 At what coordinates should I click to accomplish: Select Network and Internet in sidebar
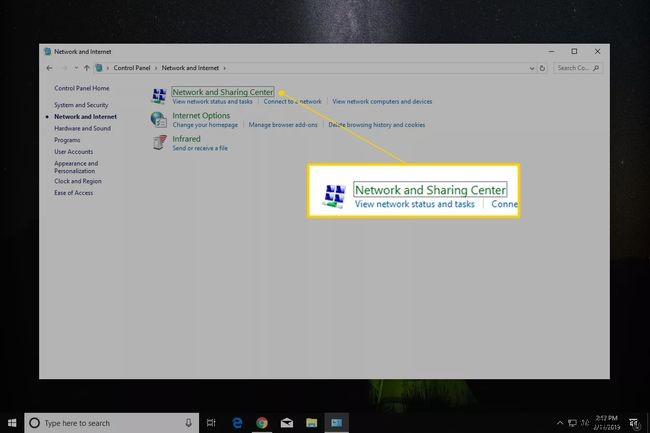coord(85,117)
